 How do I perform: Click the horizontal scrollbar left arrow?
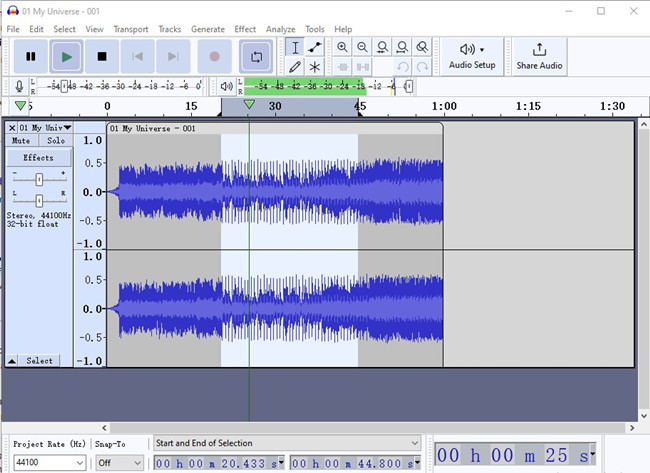pos(104,428)
